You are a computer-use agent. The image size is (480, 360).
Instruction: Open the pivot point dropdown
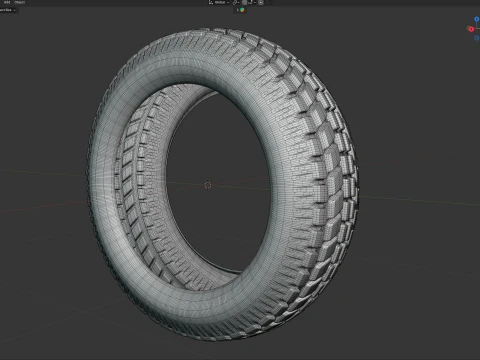236,2
